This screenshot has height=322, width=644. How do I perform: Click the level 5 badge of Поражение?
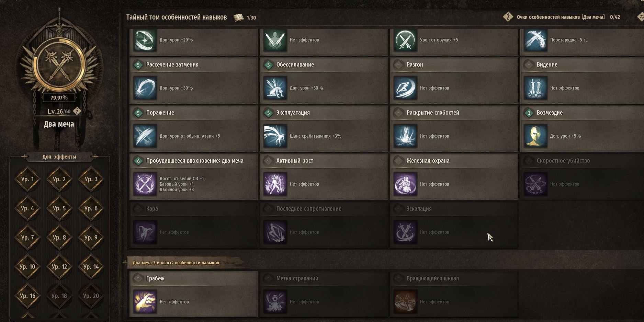tap(138, 113)
